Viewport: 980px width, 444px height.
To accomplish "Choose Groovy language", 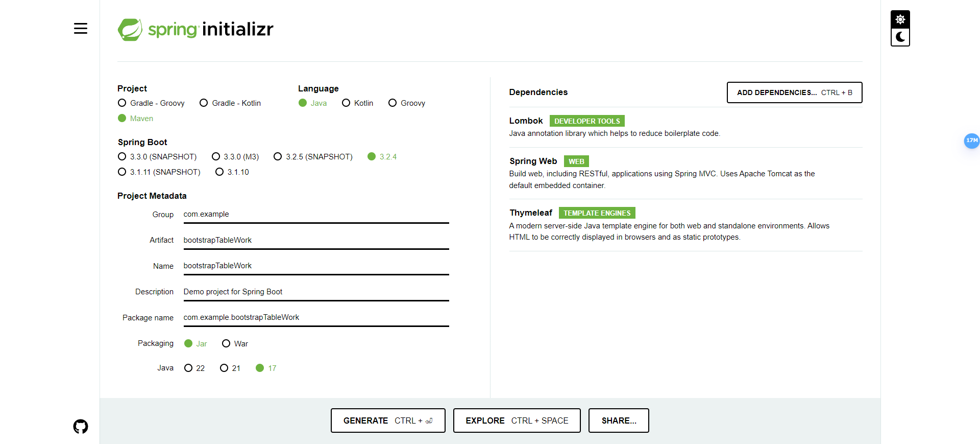I will 407,103.
